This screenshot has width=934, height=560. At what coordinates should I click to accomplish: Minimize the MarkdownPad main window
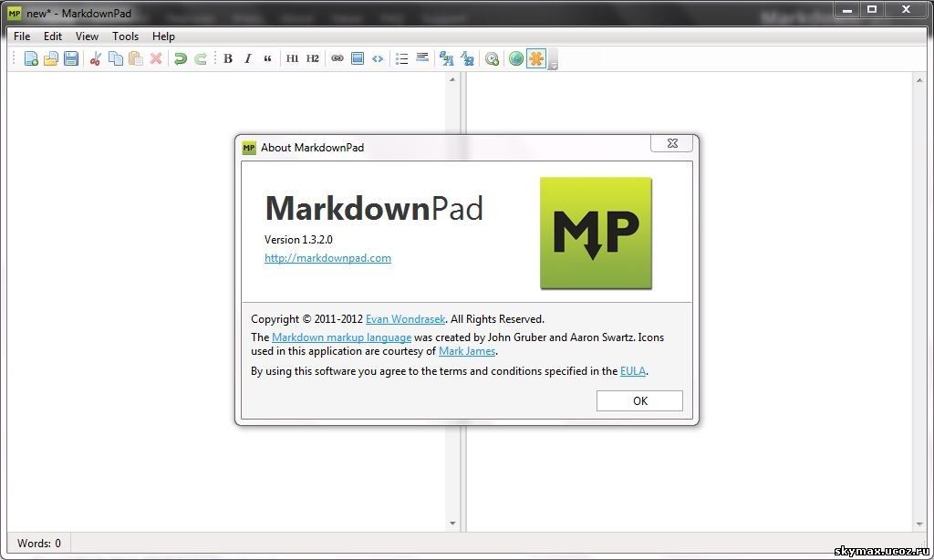point(847,9)
